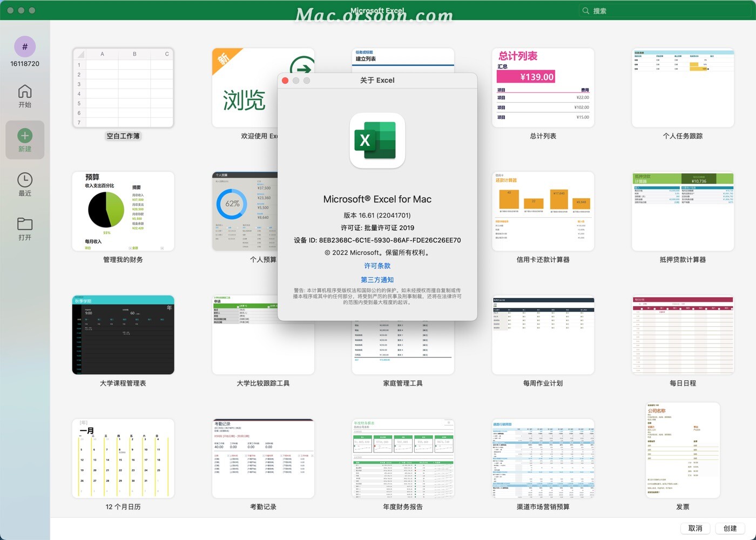Open the 许可条款 license terms link
The width and height of the screenshot is (756, 540).
(377, 266)
